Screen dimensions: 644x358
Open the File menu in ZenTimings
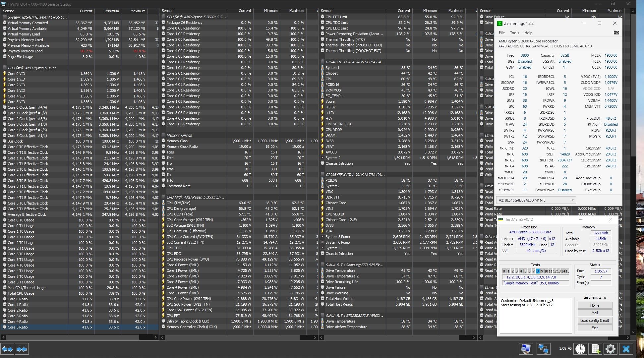pos(502,33)
